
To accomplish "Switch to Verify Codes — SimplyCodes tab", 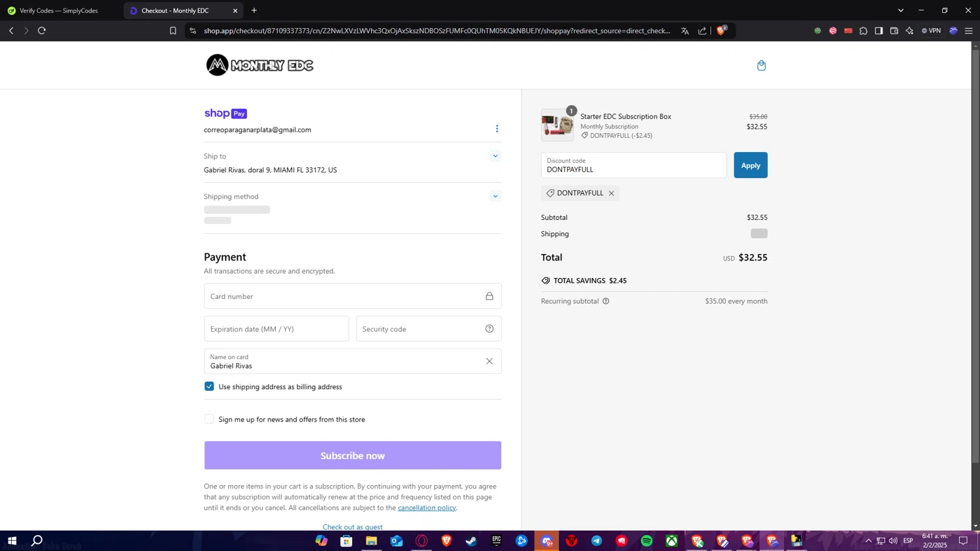I will click(x=59, y=10).
